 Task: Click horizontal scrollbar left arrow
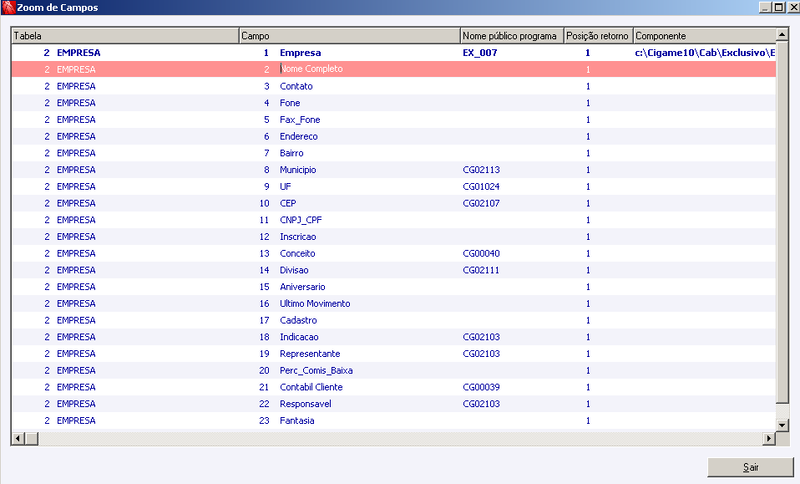18,438
